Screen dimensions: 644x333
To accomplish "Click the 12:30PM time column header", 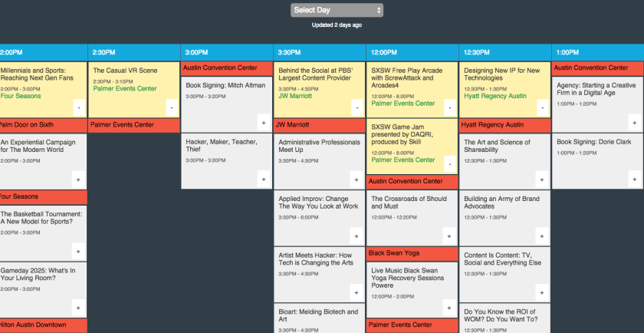I will point(504,53).
